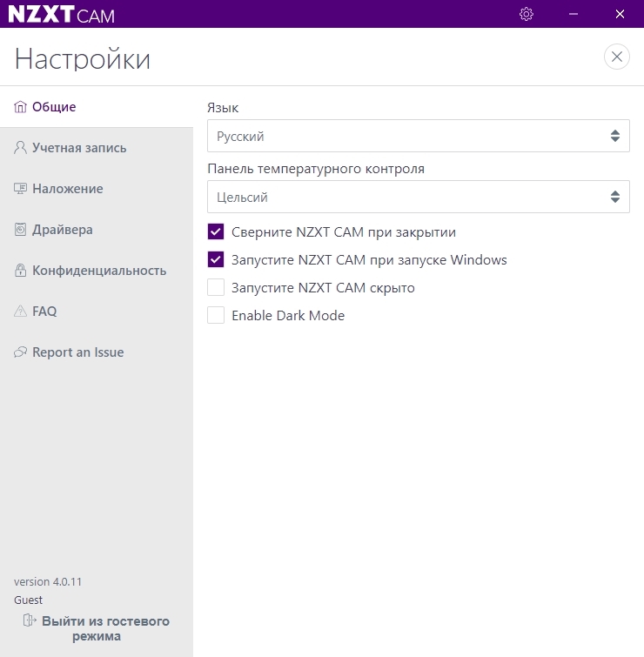Screen dimensions: 644x657
Task: Click the exit door icon for guest mode
Action: tap(30, 620)
